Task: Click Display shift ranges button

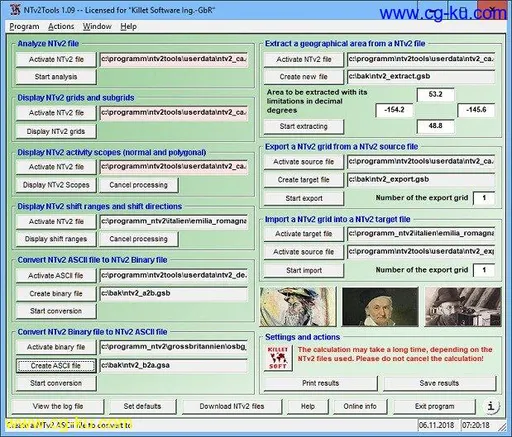Action: [56, 239]
